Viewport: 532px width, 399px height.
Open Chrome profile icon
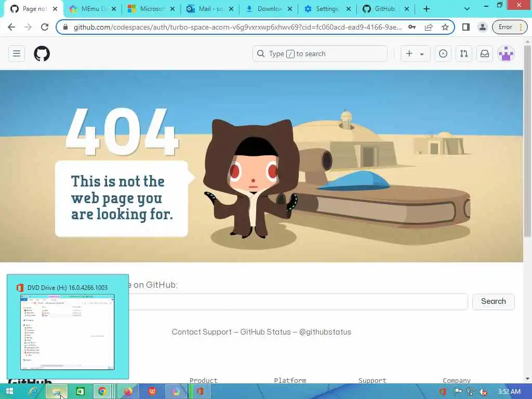(x=482, y=27)
